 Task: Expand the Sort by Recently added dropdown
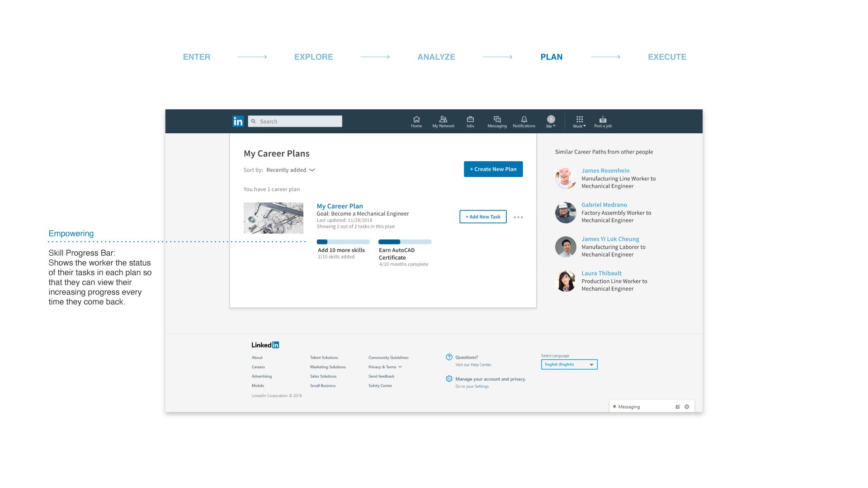click(291, 170)
